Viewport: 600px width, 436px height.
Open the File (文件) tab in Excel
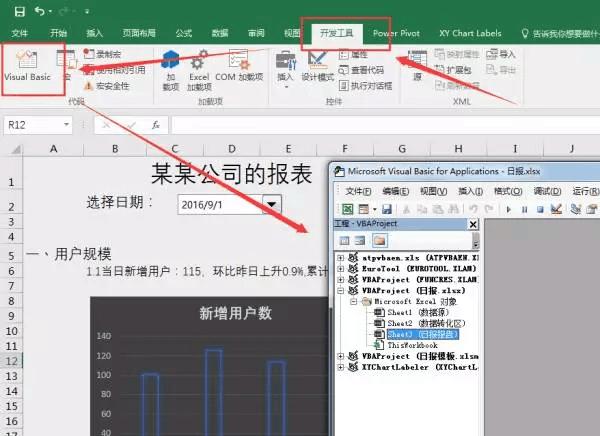pyautogui.click(x=20, y=33)
